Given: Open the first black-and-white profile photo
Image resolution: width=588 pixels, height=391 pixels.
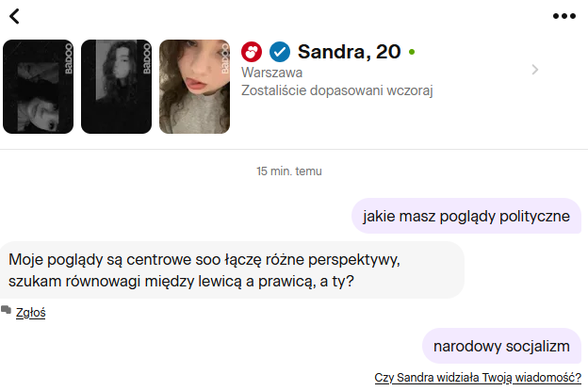Looking at the screenshot, I should coord(39,87).
